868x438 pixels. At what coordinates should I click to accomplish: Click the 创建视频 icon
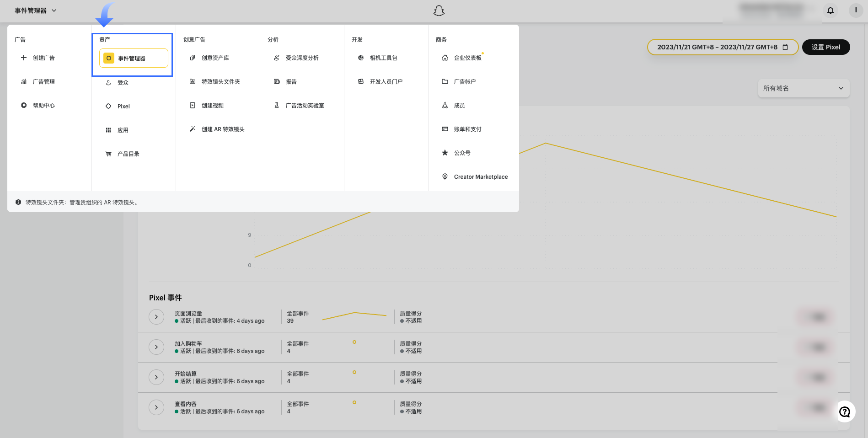[x=193, y=105]
